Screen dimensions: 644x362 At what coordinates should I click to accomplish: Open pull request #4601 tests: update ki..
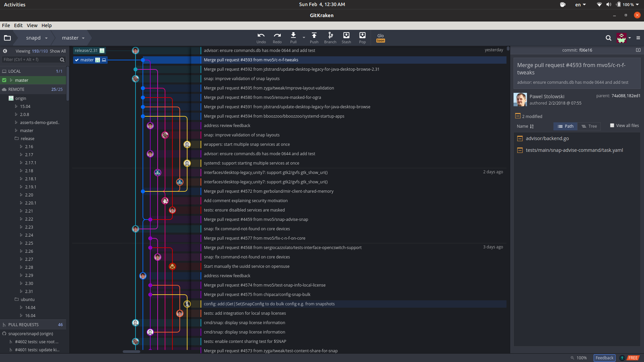[37, 350]
